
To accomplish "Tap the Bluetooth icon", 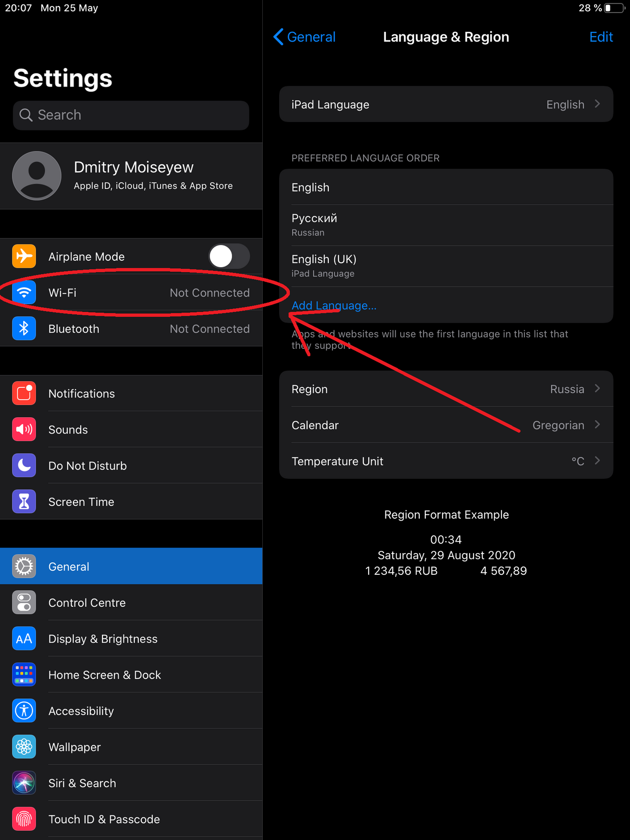I will (x=24, y=329).
